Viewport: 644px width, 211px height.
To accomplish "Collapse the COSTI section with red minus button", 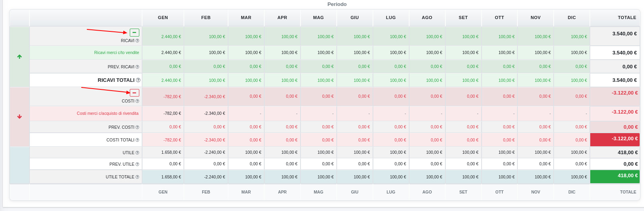I will [x=135, y=93].
